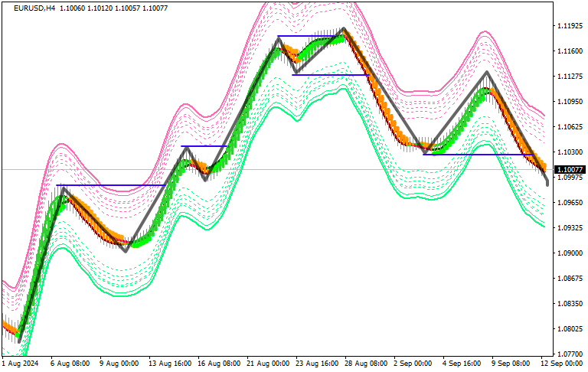
Task: Select the blue horizontal line near 1.11275
Action: click(x=331, y=75)
